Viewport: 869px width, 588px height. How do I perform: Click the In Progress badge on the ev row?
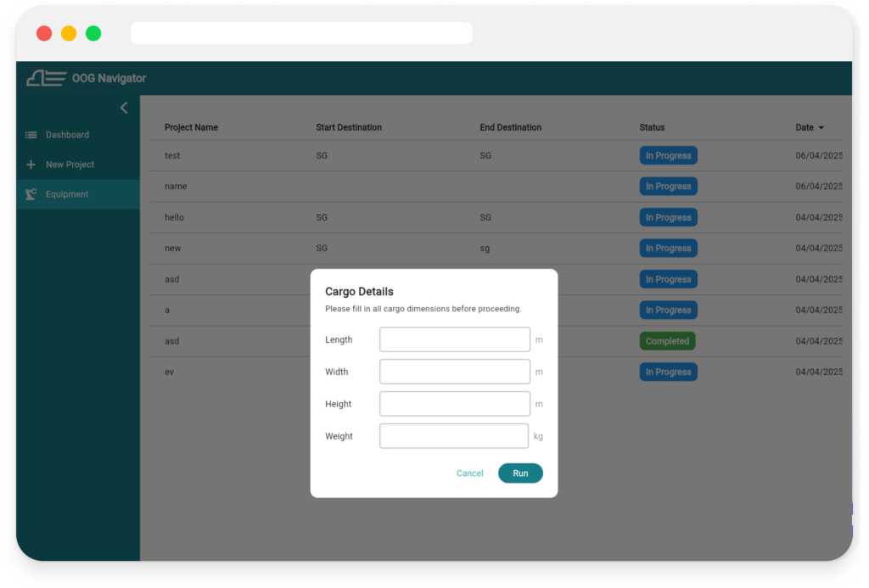[668, 372]
